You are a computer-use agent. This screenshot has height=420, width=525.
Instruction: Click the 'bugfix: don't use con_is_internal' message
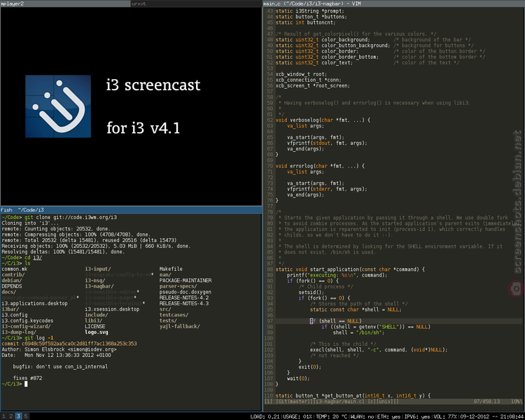pyautogui.click(x=60, y=367)
